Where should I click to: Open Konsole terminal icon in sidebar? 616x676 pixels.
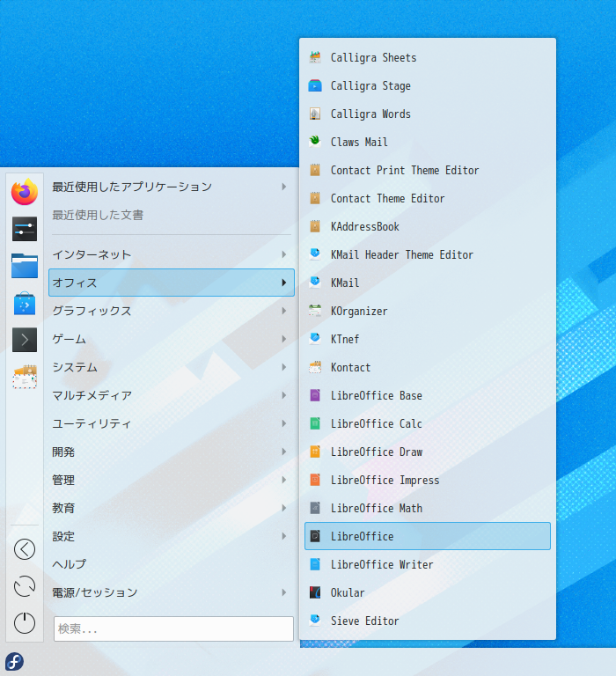(x=25, y=340)
